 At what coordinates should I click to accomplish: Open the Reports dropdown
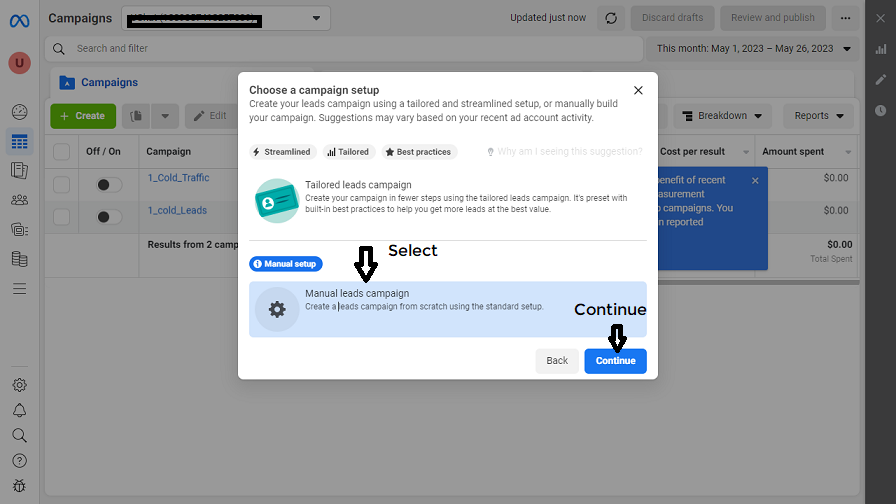[819, 116]
